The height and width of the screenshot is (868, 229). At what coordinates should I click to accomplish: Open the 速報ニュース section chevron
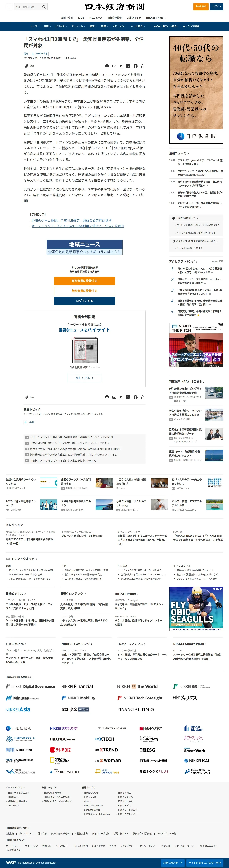[188, 153]
